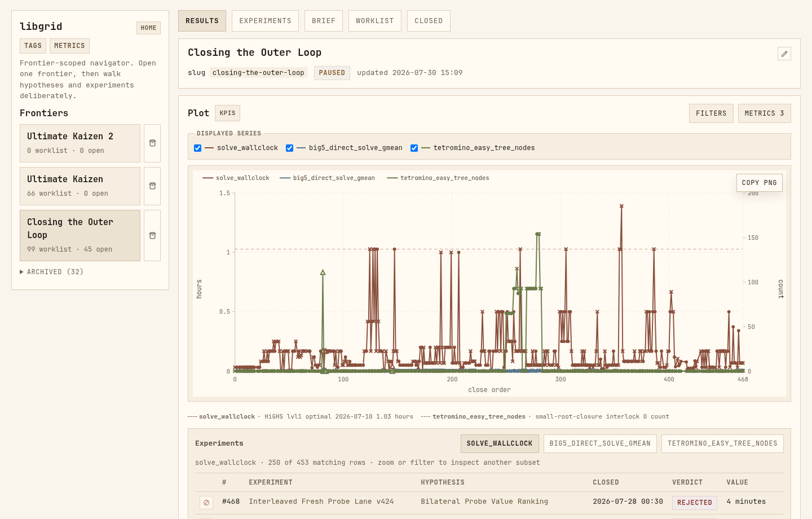This screenshot has height=519, width=812.
Task: Click the METRICS 3 button
Action: coord(764,113)
